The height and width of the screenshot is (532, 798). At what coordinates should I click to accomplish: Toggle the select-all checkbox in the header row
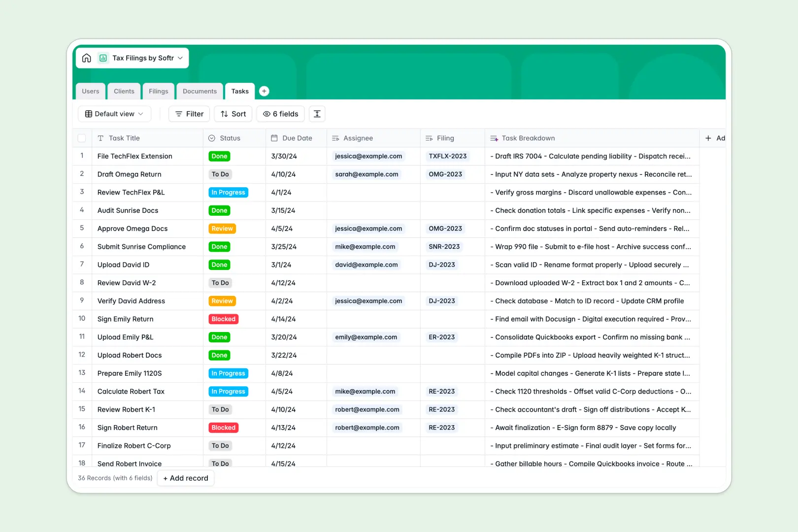pos(82,138)
